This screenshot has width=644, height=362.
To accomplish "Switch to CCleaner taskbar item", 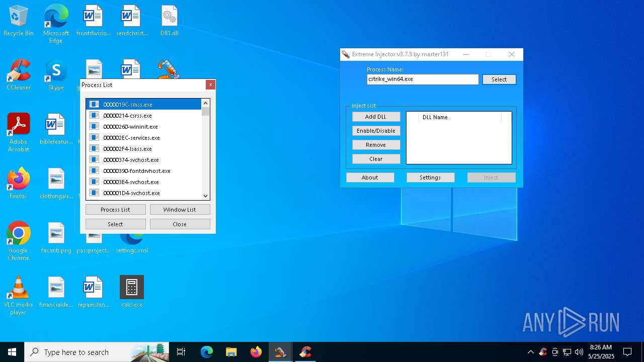I will tap(305, 352).
